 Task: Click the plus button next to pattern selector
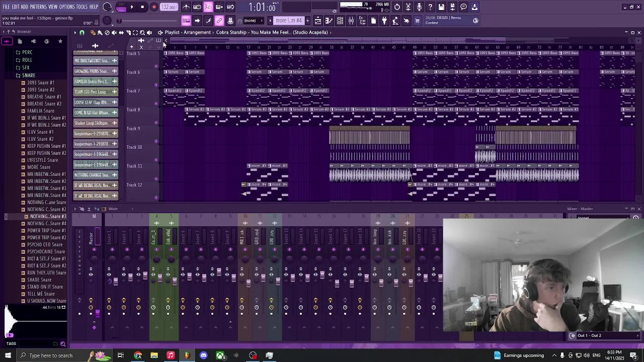click(x=307, y=21)
